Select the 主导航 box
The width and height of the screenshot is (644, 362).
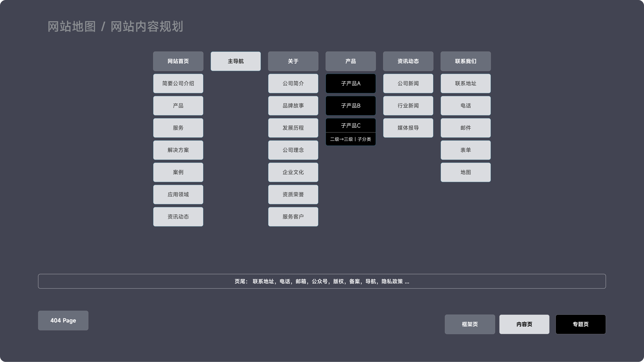tap(236, 61)
